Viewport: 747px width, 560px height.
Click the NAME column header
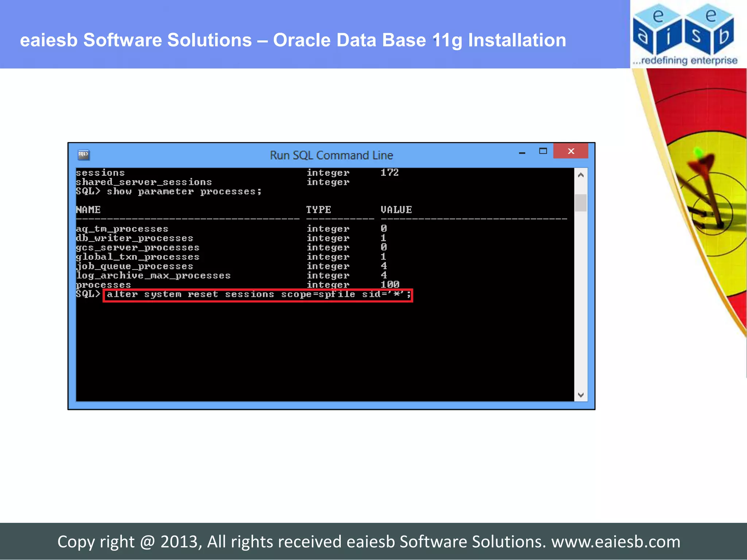88,210
